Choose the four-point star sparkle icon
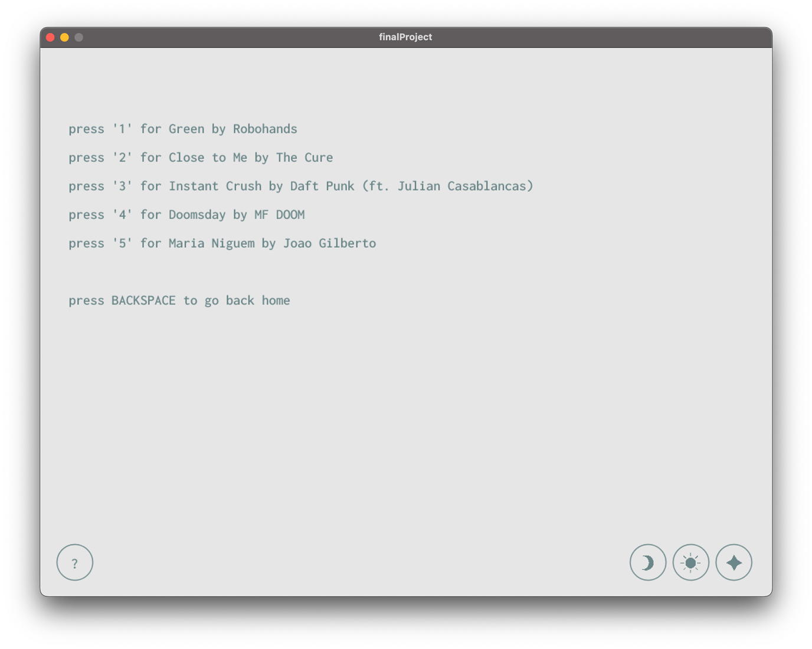The height and width of the screenshot is (649, 812). (734, 562)
